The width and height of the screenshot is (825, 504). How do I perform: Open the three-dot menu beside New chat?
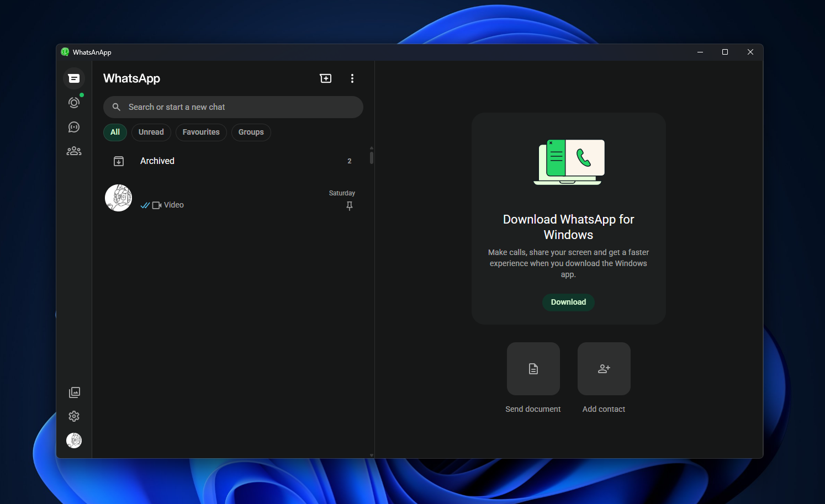352,78
